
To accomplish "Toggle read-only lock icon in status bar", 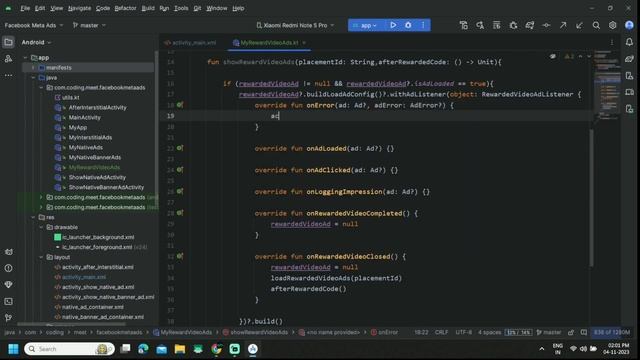I will tap(571, 332).
